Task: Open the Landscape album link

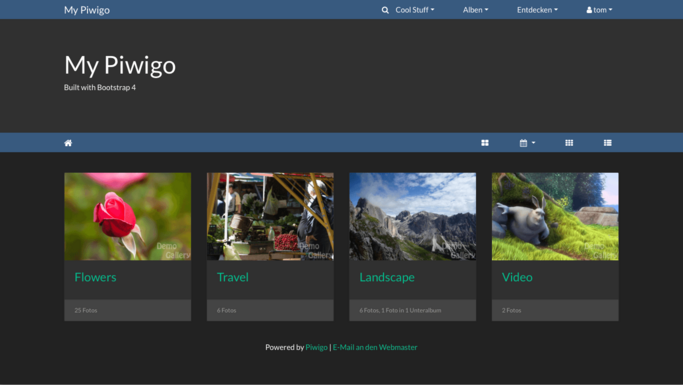Action: tap(387, 277)
